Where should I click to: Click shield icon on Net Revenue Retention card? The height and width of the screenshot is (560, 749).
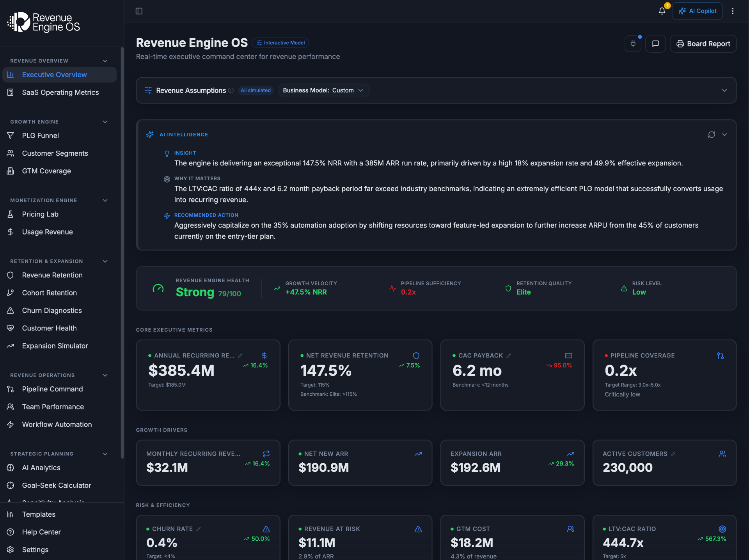click(x=416, y=356)
